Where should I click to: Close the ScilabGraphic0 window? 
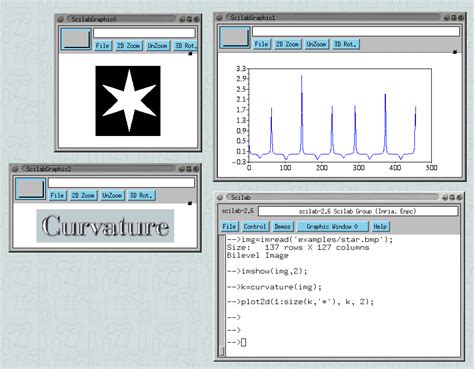pyautogui.click(x=196, y=19)
